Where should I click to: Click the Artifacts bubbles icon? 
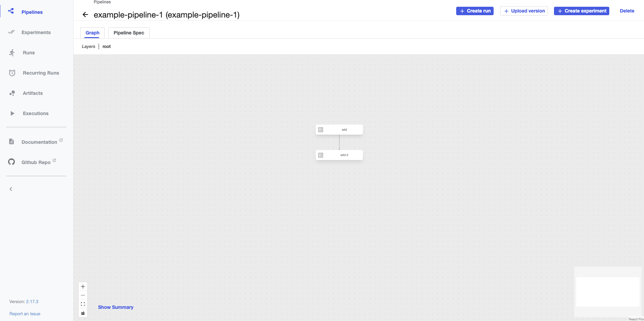12,93
